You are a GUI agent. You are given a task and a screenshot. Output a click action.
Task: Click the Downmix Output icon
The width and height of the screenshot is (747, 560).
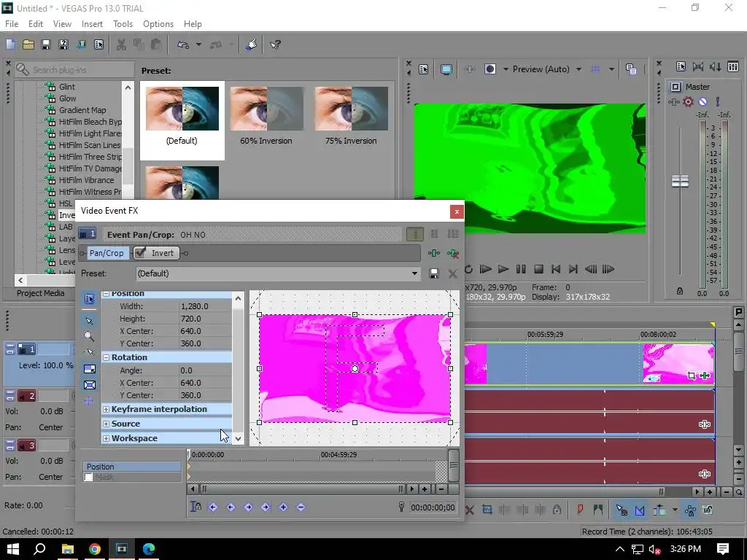[698, 66]
